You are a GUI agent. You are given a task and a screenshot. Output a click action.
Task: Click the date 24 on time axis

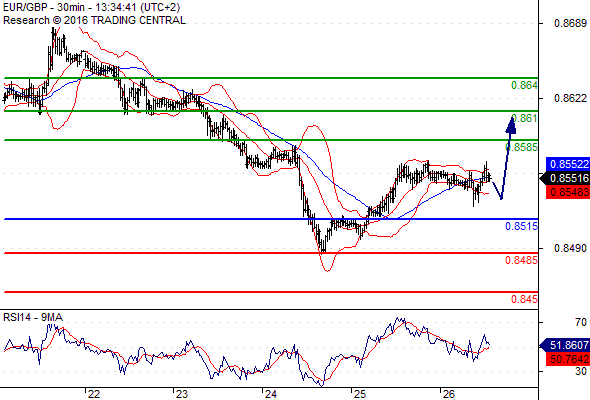coord(271,394)
